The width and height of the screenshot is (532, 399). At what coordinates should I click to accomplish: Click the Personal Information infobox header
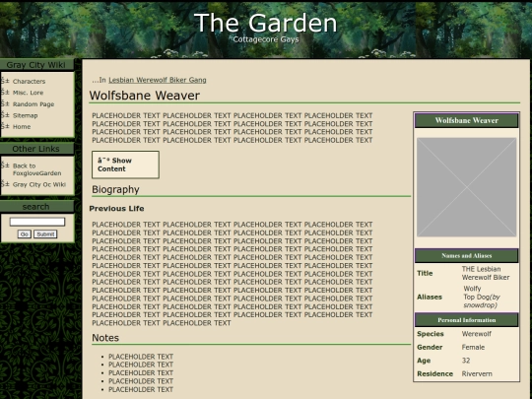(x=467, y=320)
